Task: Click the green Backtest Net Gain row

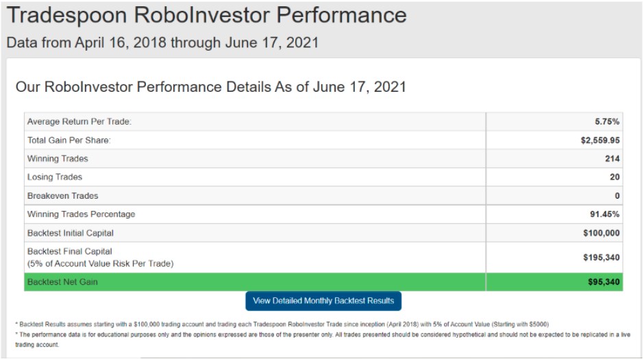Action: (x=323, y=282)
